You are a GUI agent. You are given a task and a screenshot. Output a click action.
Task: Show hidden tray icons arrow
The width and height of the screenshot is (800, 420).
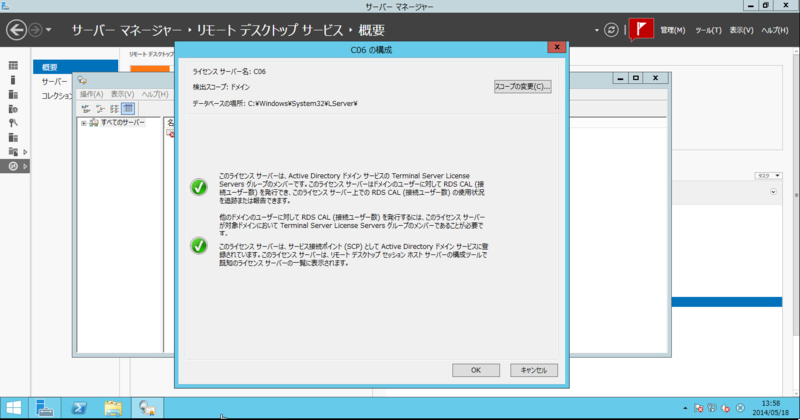[685, 408]
